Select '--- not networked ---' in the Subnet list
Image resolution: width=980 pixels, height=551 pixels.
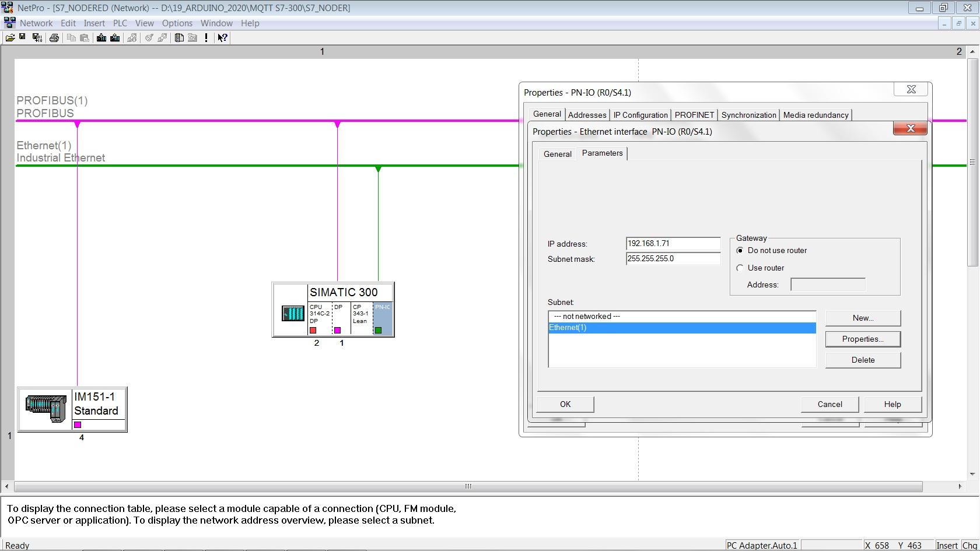pyautogui.click(x=682, y=317)
